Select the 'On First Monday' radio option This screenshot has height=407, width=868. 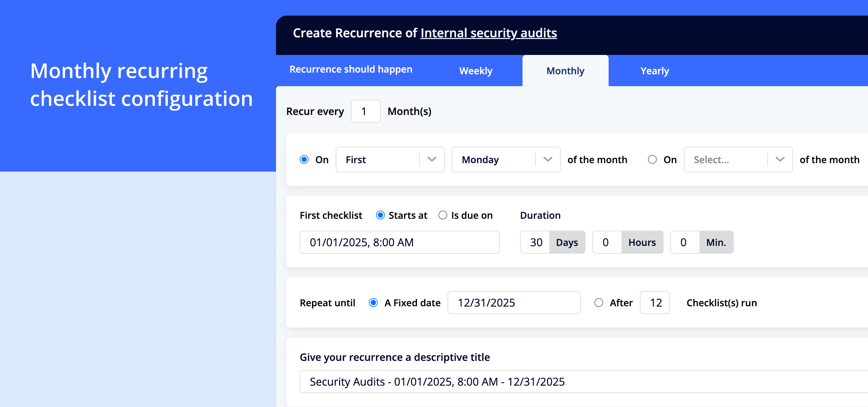point(304,159)
